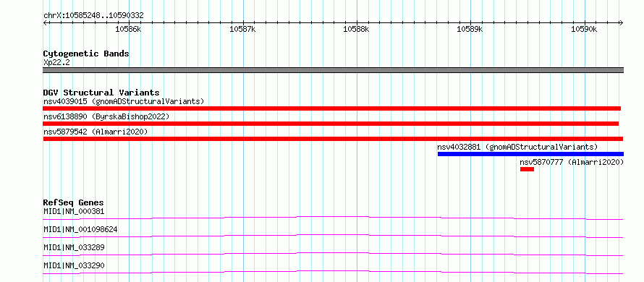Click the MID1|NM_033289 transcript label

tap(74, 247)
